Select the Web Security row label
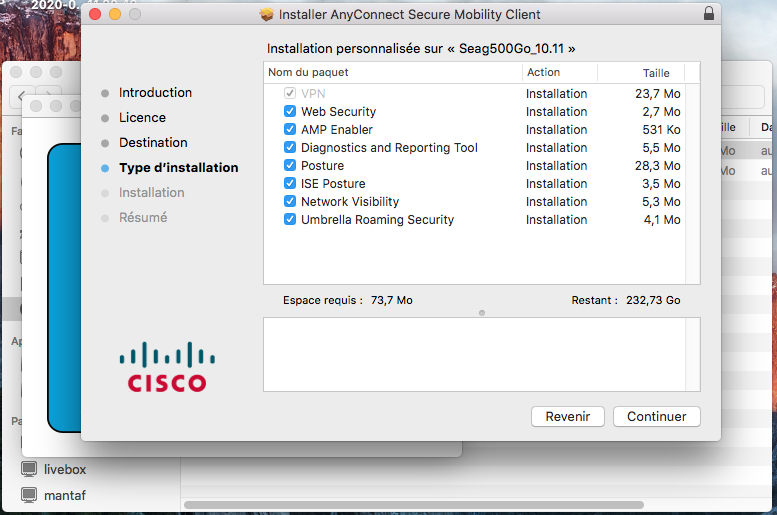This screenshot has width=777, height=515. [x=338, y=112]
